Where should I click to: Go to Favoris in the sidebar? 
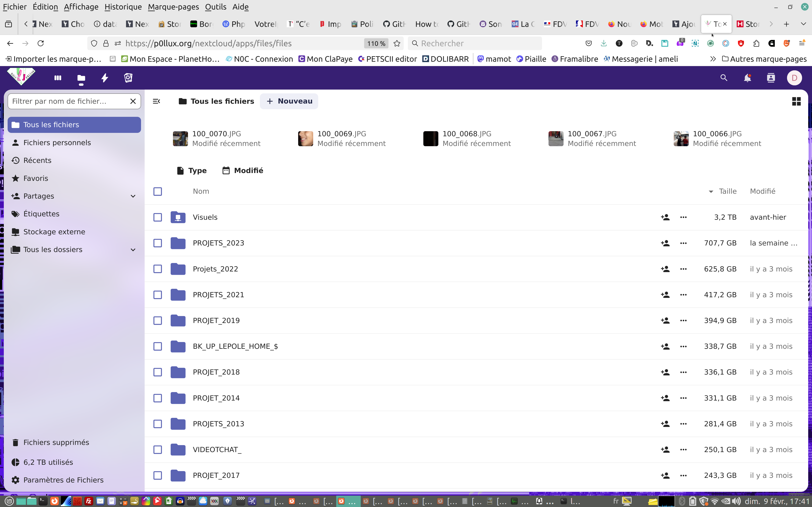pyautogui.click(x=36, y=178)
